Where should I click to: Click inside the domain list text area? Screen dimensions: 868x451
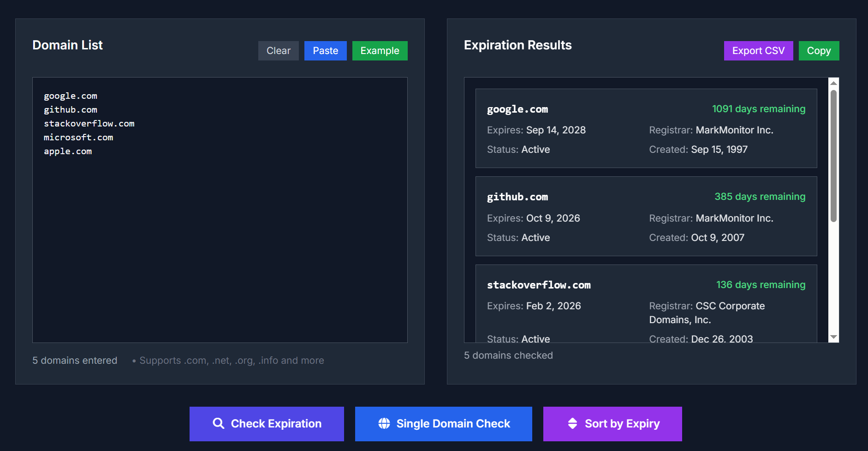click(220, 210)
